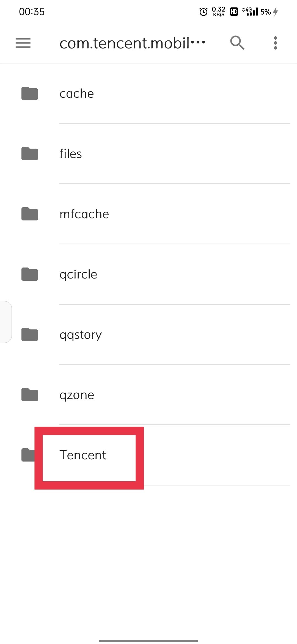
Task: Click the files folder icon
Action: coord(29,154)
